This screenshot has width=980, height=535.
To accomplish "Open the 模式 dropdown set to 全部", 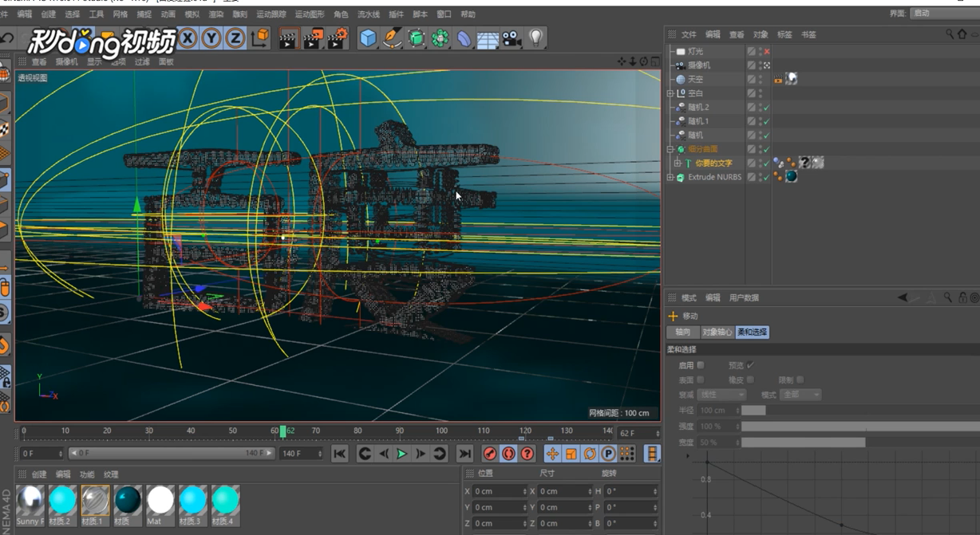I will click(x=800, y=395).
